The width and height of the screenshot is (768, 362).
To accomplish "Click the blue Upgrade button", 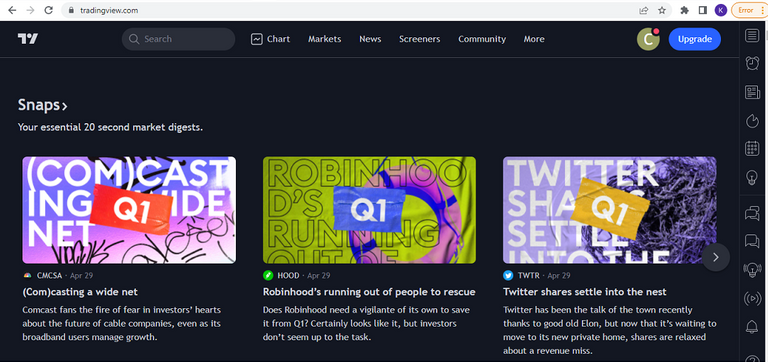I will coord(695,39).
